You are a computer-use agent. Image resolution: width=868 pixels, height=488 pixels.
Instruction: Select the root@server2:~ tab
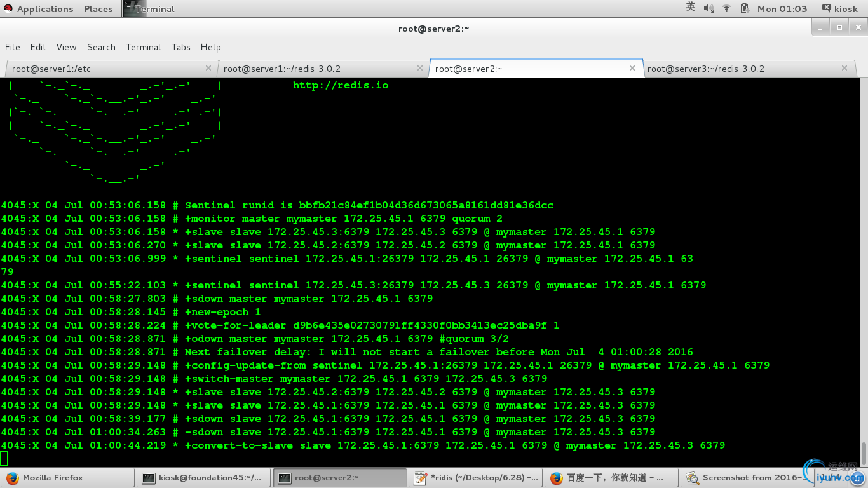[x=536, y=68]
